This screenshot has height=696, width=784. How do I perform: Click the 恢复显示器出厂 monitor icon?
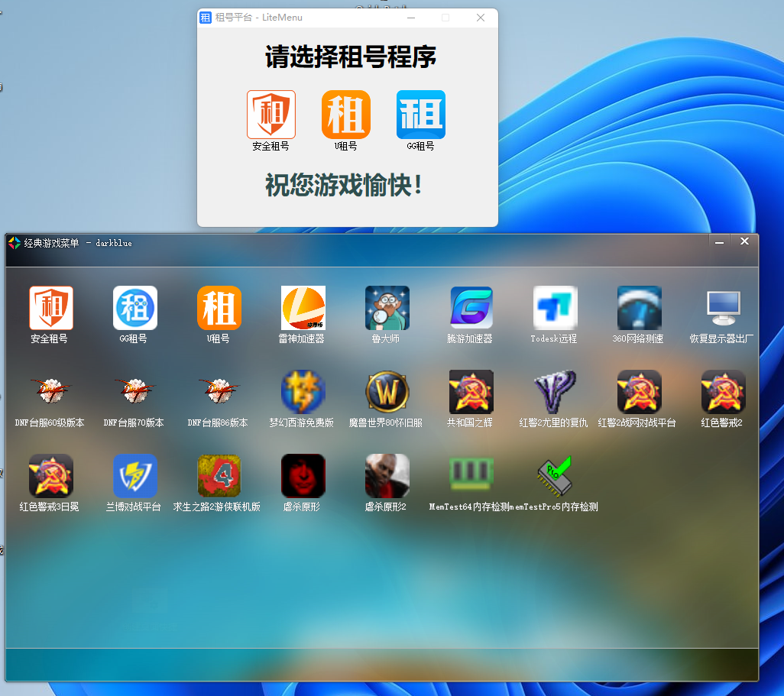723,308
